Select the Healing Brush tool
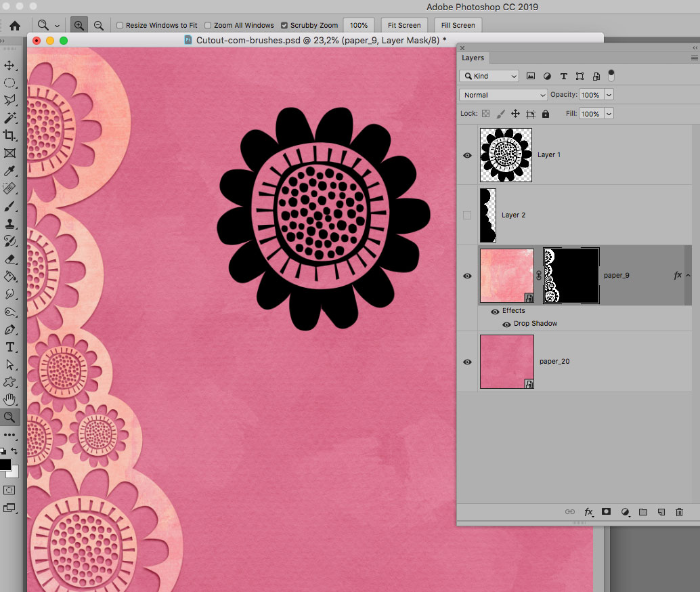This screenshot has height=592, width=700. pos(9,188)
